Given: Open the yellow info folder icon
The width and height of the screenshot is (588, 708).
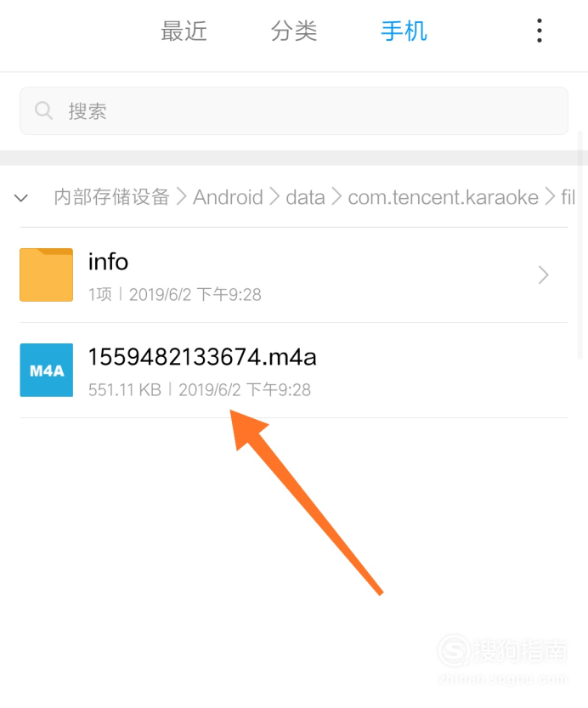Looking at the screenshot, I should 47,275.
